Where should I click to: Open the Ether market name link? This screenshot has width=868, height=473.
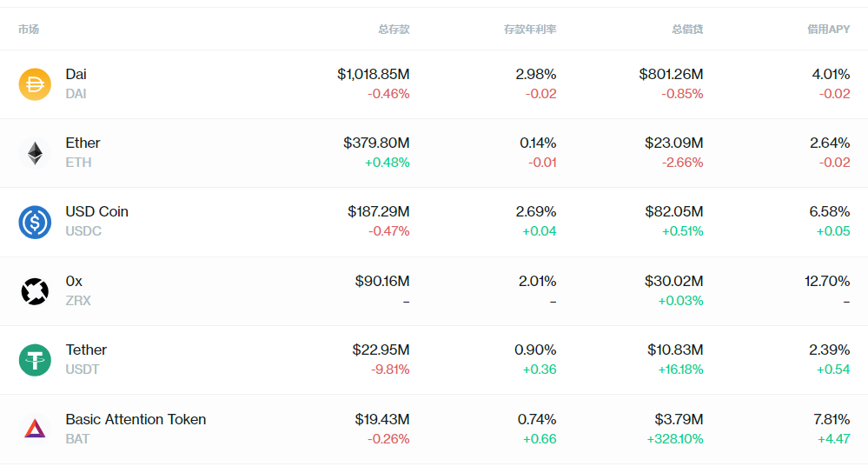[x=83, y=143]
